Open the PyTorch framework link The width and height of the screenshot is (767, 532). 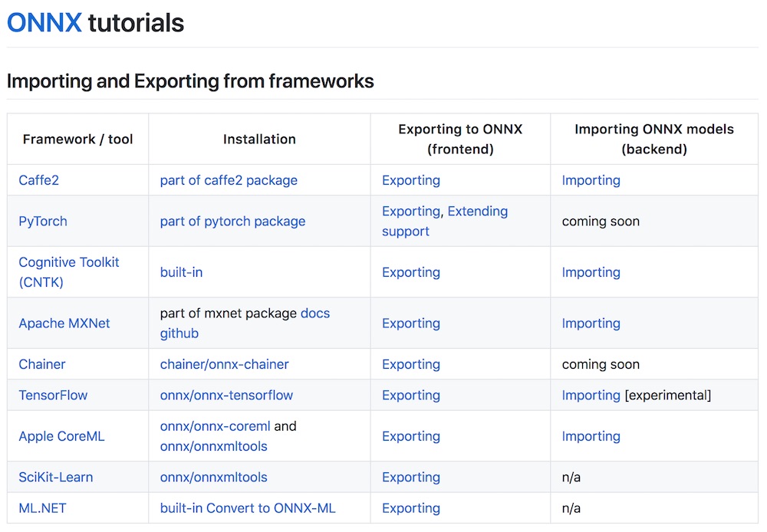point(42,221)
